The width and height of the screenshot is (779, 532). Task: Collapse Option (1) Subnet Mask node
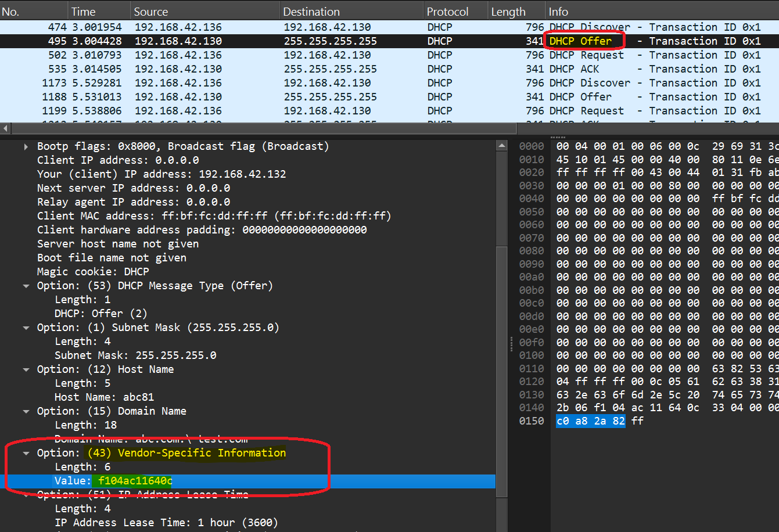[x=26, y=328]
